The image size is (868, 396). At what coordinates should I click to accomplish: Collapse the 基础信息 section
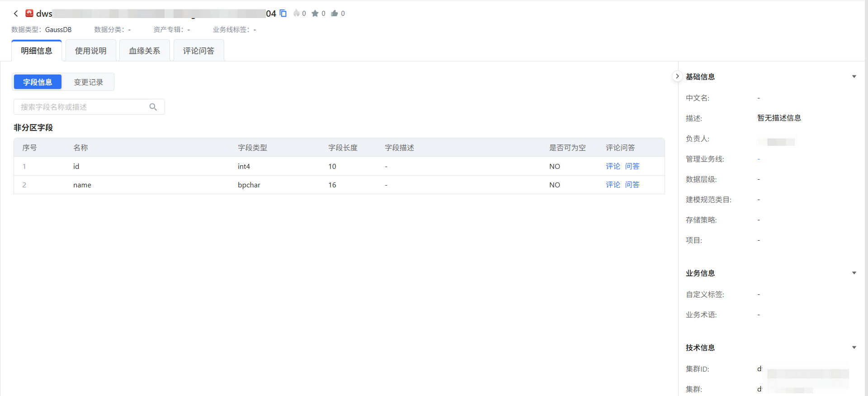click(x=854, y=77)
